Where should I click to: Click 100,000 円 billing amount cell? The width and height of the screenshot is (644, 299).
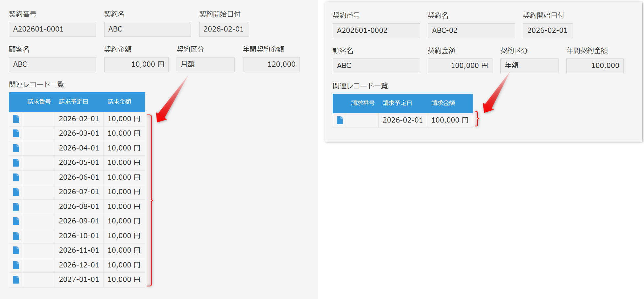coord(450,120)
